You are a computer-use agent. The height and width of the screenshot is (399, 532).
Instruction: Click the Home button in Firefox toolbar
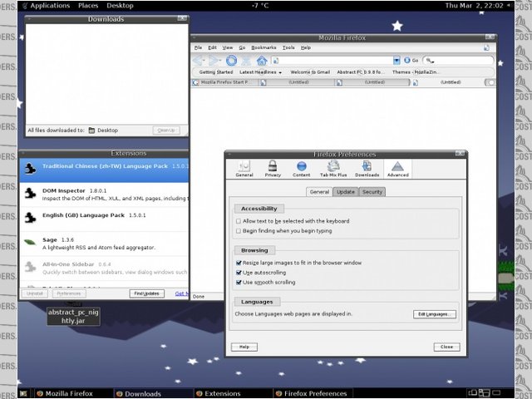coord(262,61)
